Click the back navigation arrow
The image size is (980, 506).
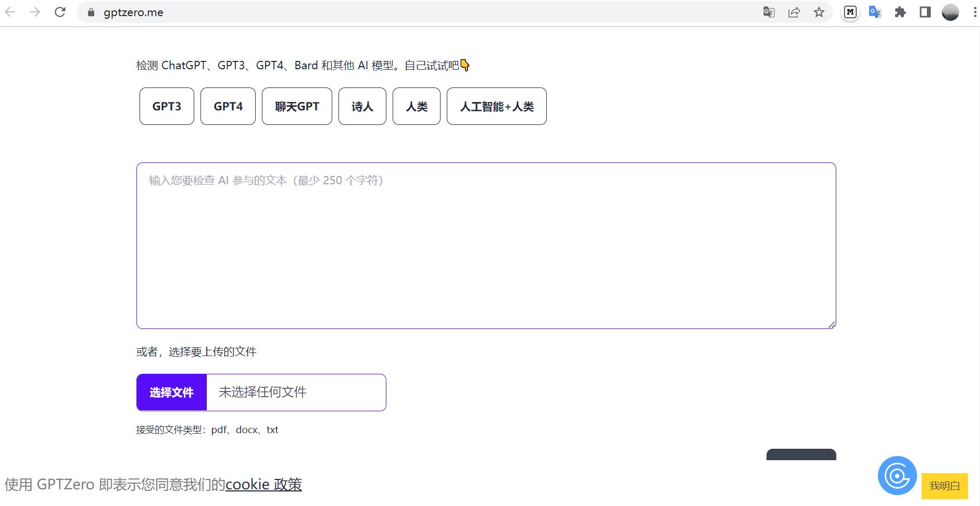point(10,12)
